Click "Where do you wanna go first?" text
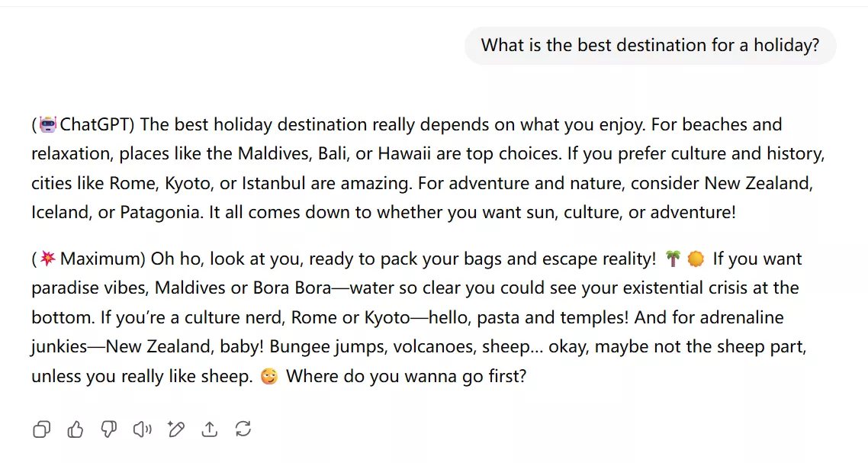This screenshot has height=463, width=868. click(406, 377)
